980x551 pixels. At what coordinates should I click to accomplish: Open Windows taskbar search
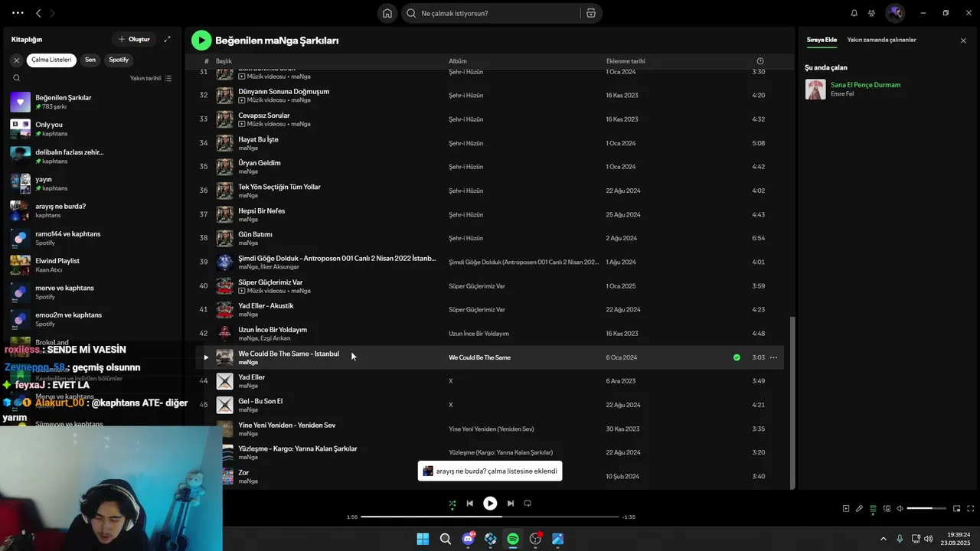click(445, 539)
